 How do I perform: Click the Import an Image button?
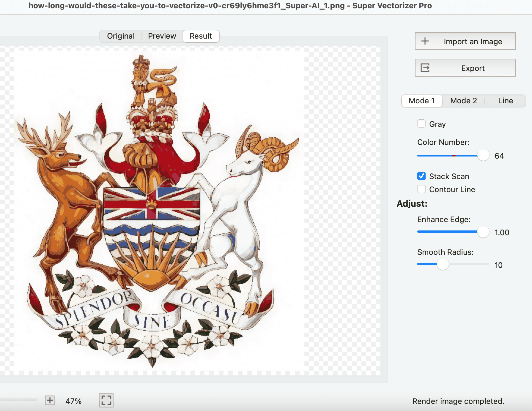coord(465,41)
